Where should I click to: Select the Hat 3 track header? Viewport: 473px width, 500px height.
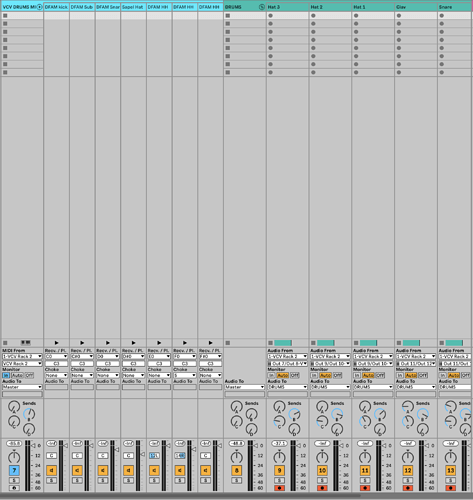287,7
